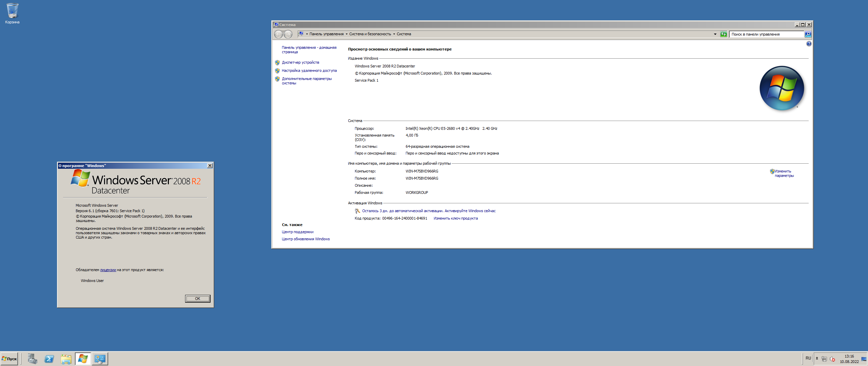The height and width of the screenshot is (366, 868).
Task: Click the network icon in the system tray
Action: point(824,359)
